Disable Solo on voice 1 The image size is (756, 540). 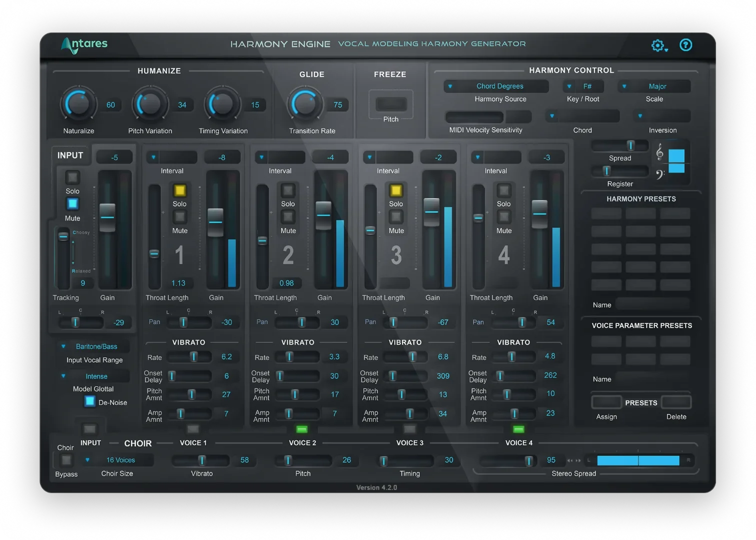tap(180, 190)
